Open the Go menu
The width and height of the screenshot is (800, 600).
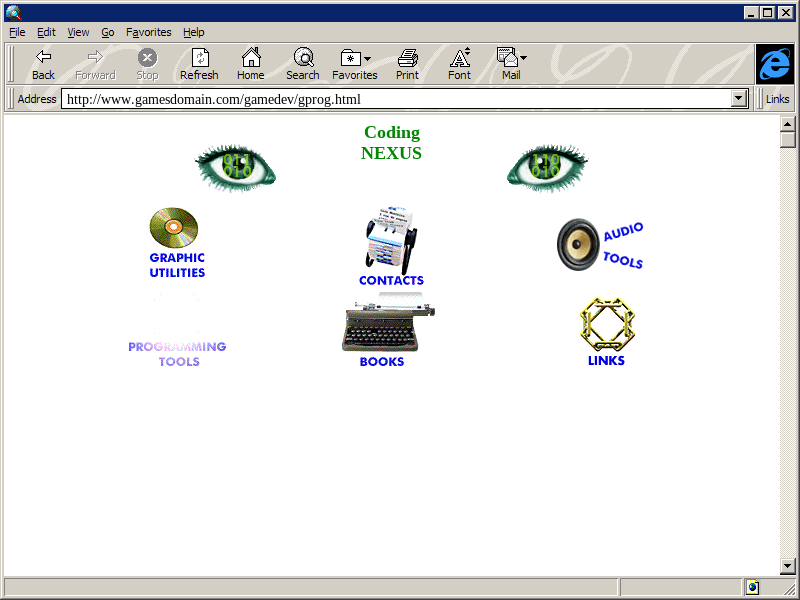108,32
